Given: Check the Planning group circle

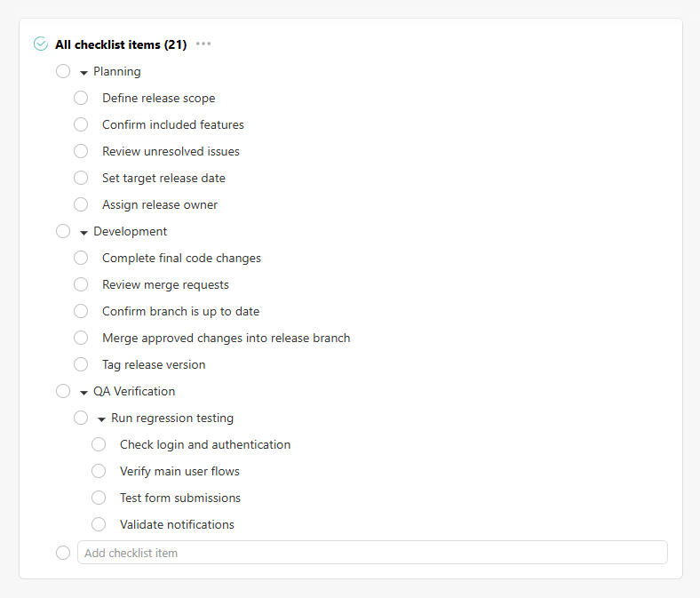Looking at the screenshot, I should [x=63, y=71].
